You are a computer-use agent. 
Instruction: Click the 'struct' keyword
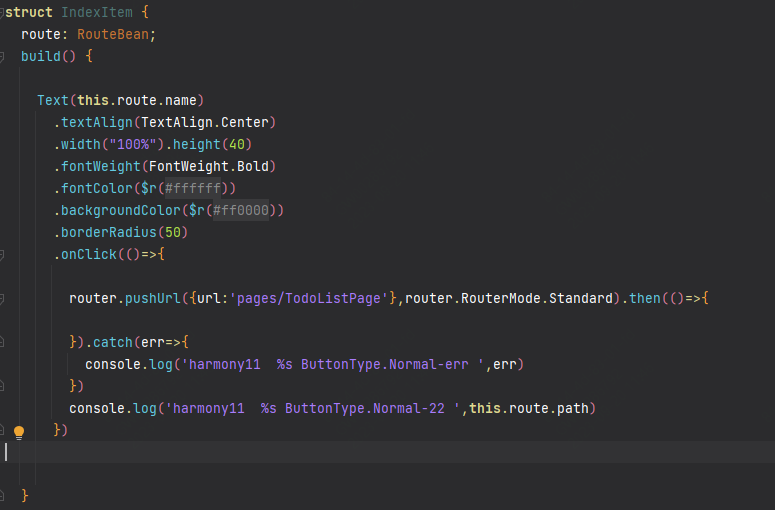[29, 12]
